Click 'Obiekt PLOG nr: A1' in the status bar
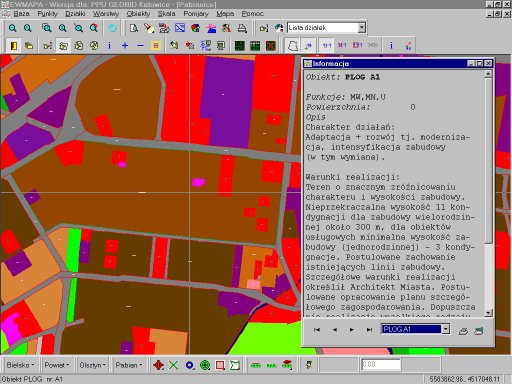The width and height of the screenshot is (512, 384). [32, 379]
